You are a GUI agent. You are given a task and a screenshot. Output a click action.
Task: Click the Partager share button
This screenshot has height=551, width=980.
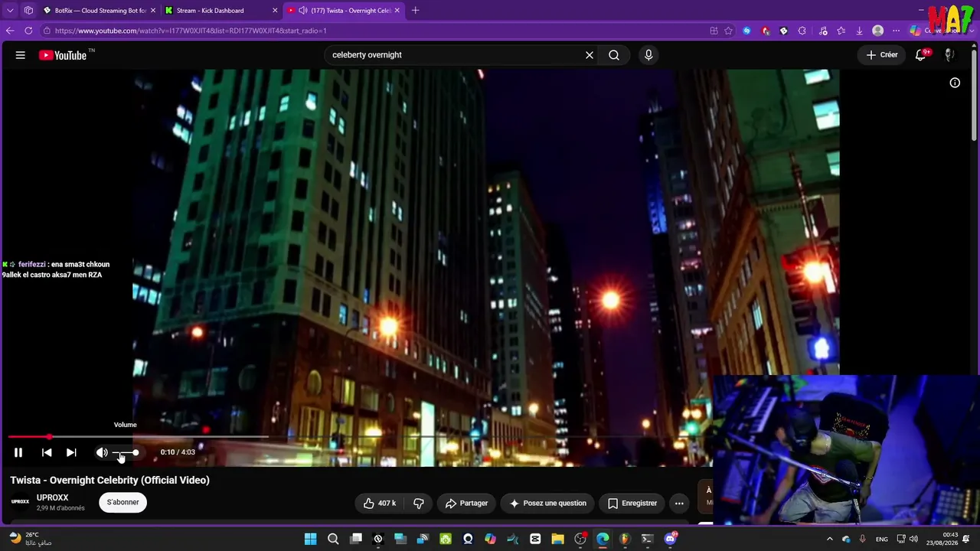tap(466, 503)
